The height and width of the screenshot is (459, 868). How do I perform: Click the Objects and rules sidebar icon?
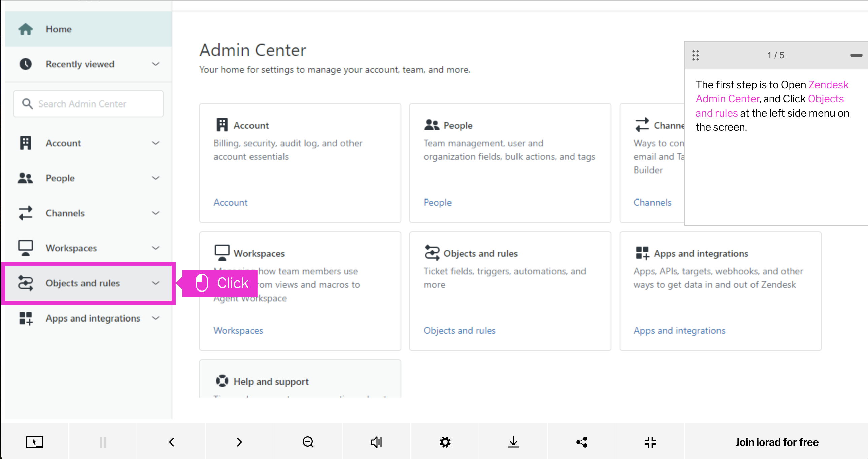(x=26, y=283)
